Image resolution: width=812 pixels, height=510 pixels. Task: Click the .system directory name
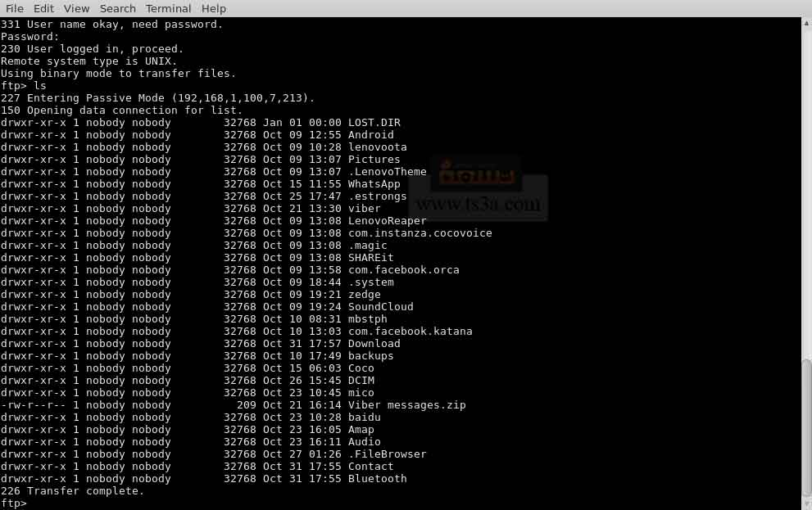(371, 282)
